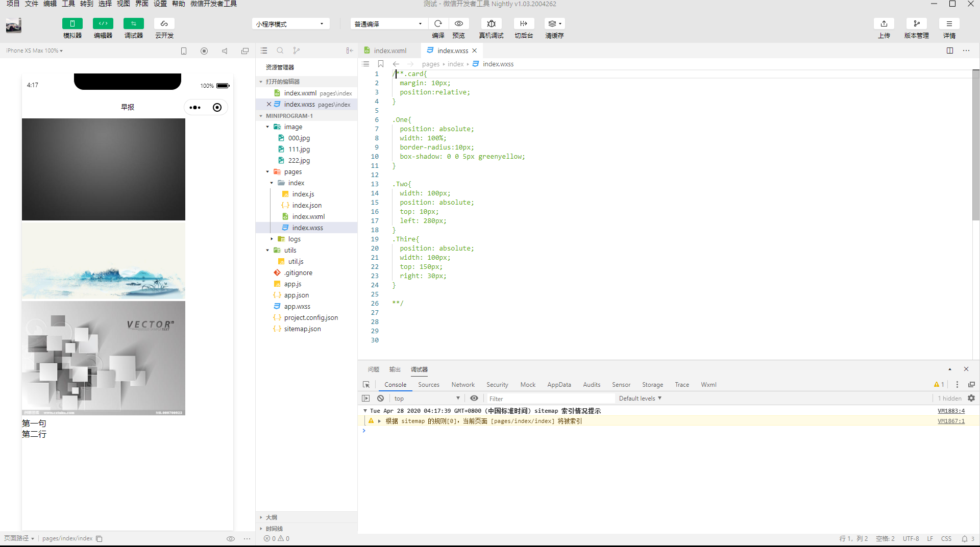Toggle the console live expression eye
980x547 pixels.
[474, 399]
